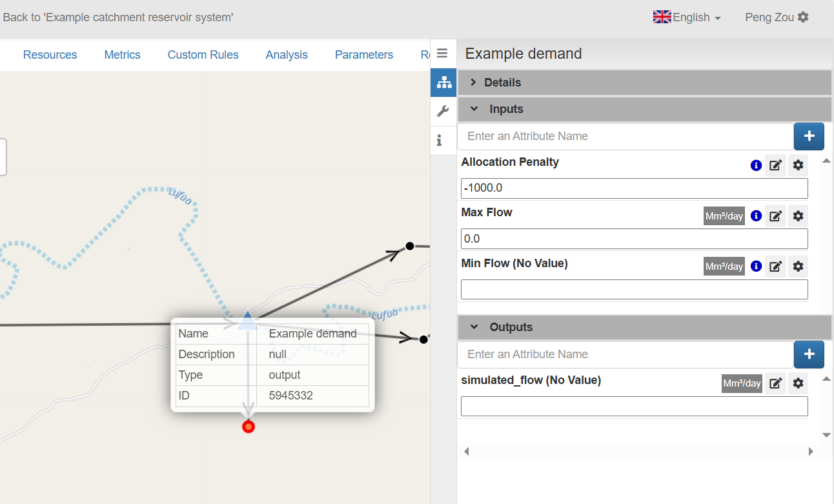Edit the Max Flow attribute value
Screen dimensions: 834x504
coord(775,216)
